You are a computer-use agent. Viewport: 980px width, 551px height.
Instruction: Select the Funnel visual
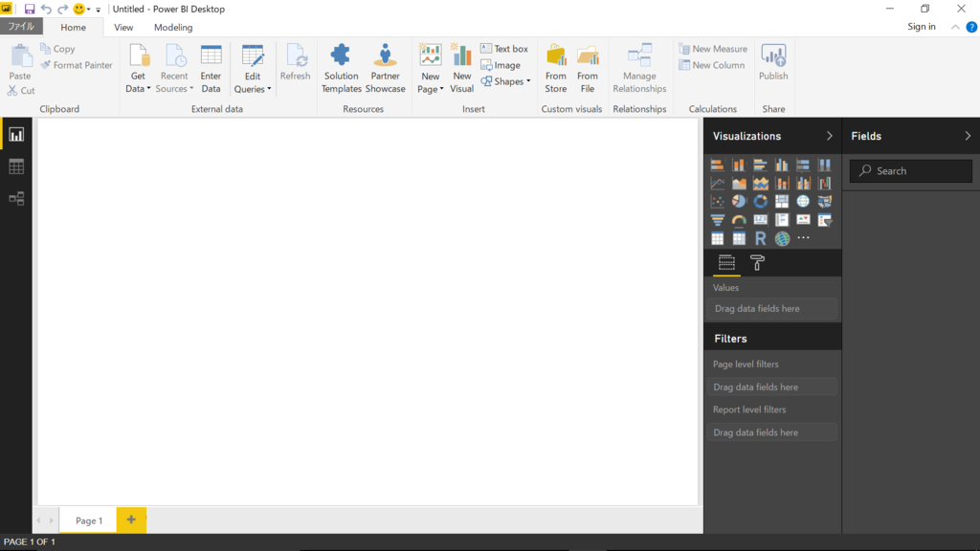(718, 220)
